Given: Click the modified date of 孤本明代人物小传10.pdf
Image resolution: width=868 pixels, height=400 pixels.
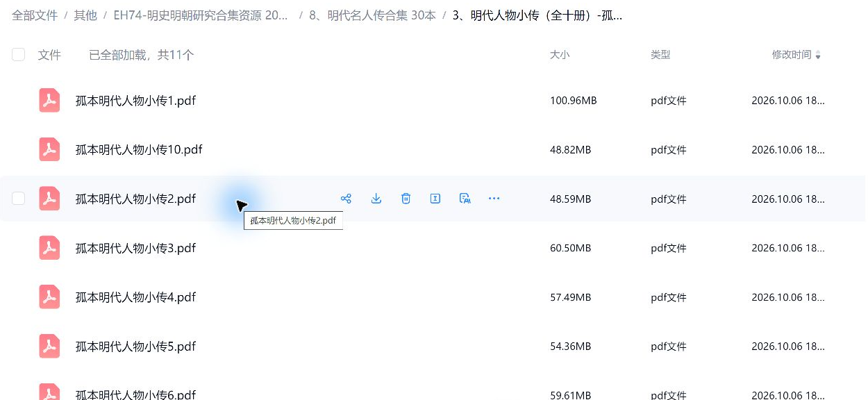Looking at the screenshot, I should (788, 150).
